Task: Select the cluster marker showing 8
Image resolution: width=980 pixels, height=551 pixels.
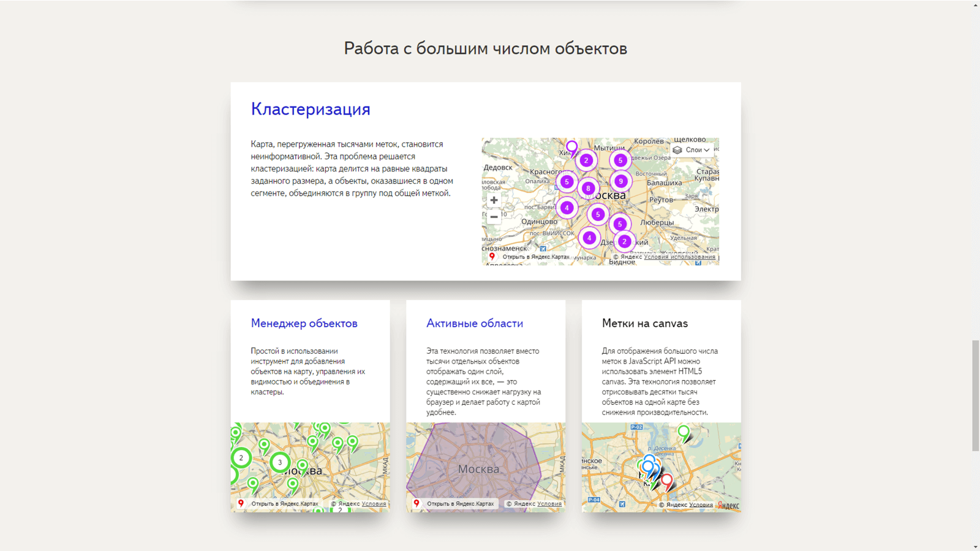Action: click(588, 189)
